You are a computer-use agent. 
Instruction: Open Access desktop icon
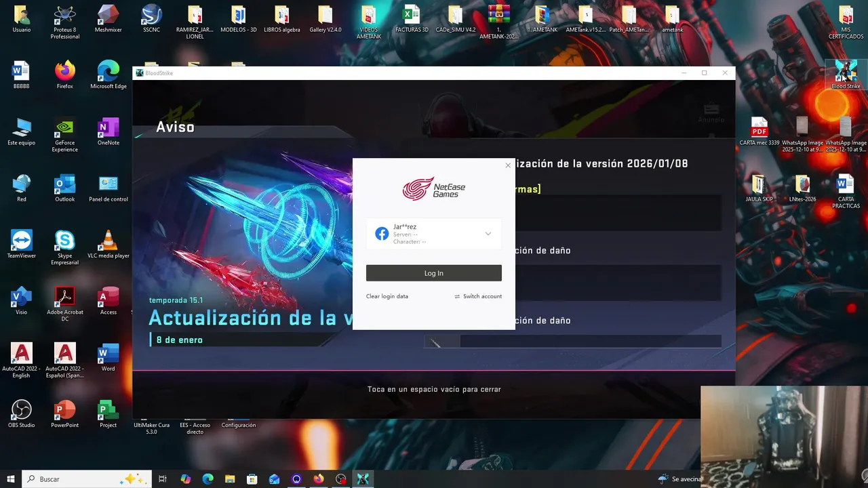108,300
